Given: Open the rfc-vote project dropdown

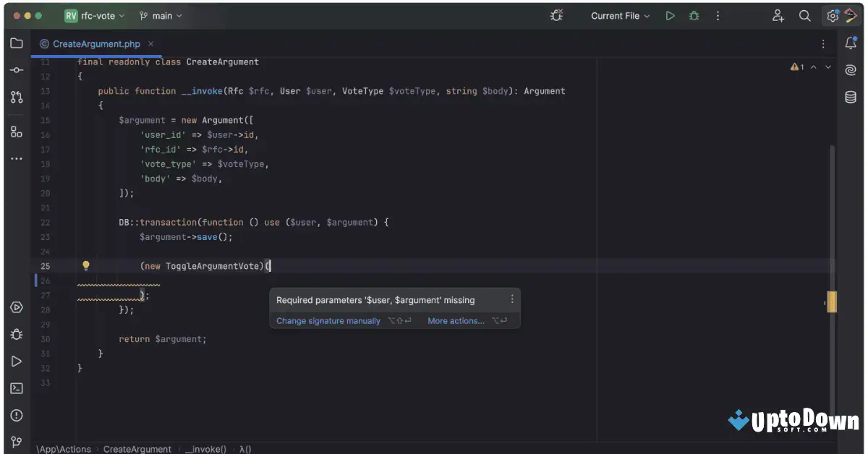Looking at the screenshot, I should (92, 15).
